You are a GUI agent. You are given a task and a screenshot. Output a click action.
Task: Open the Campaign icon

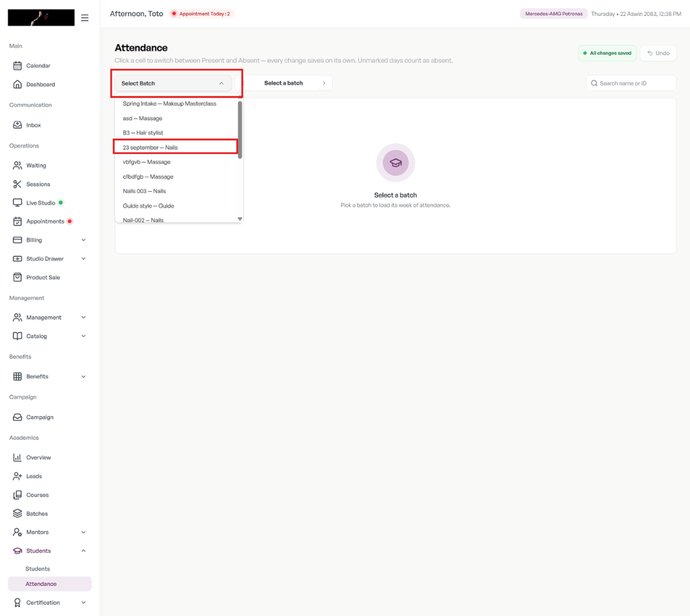pos(17,417)
